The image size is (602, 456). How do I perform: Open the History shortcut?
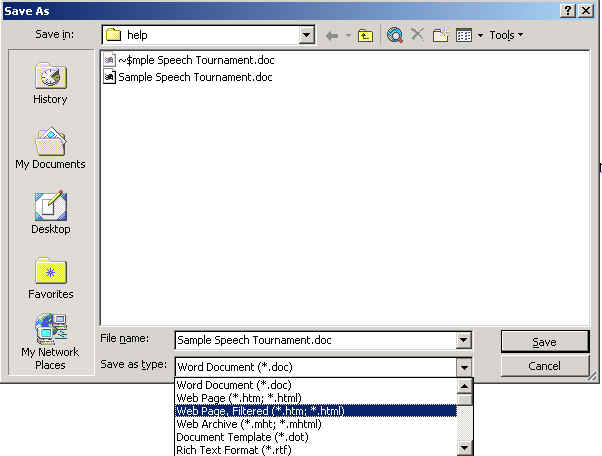[x=50, y=84]
